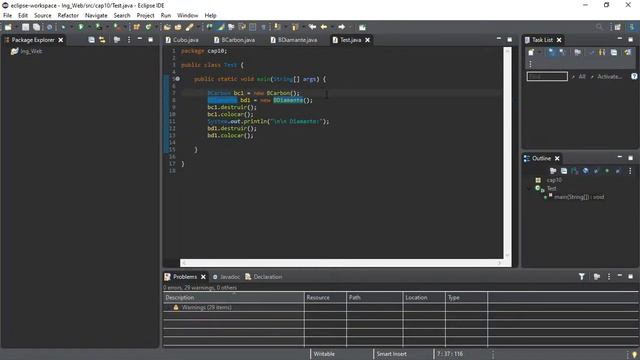Click the Problems view filter funnel icon

coord(582,276)
